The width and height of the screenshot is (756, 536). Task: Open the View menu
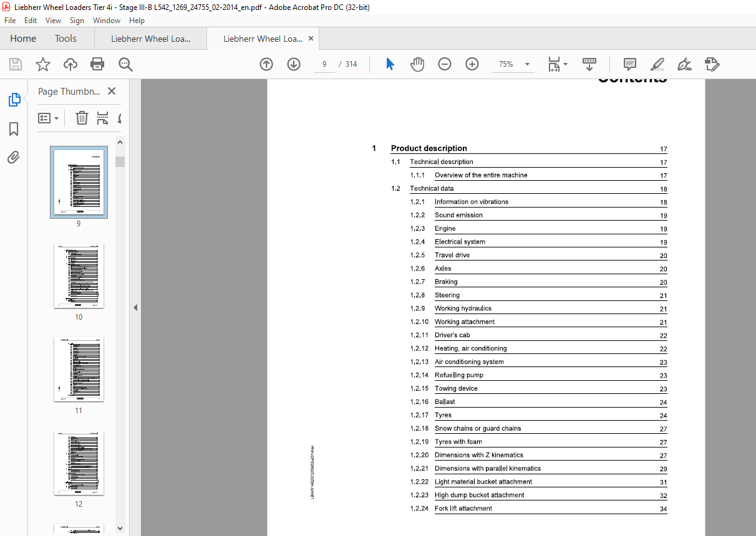click(53, 21)
